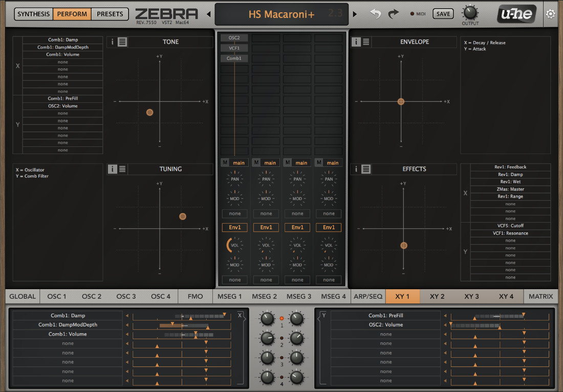This screenshot has width=563, height=392.
Task: Open the first lane's main output selector
Action: tap(239, 163)
